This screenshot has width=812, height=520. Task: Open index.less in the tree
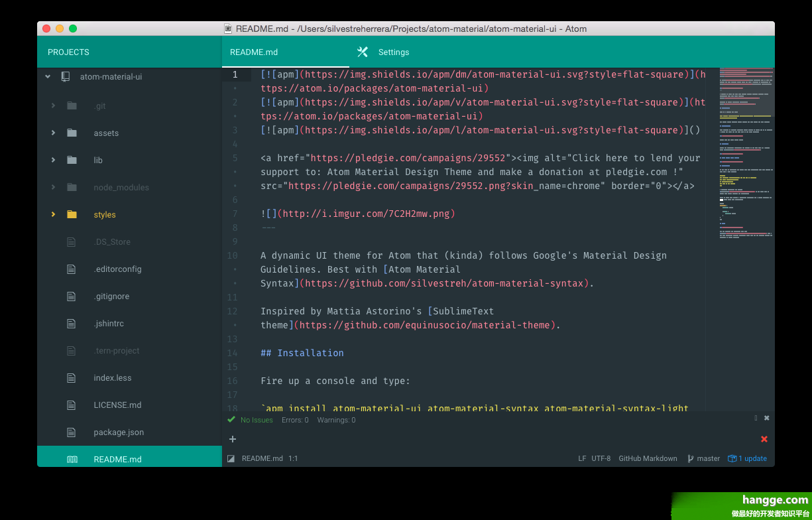tap(113, 378)
